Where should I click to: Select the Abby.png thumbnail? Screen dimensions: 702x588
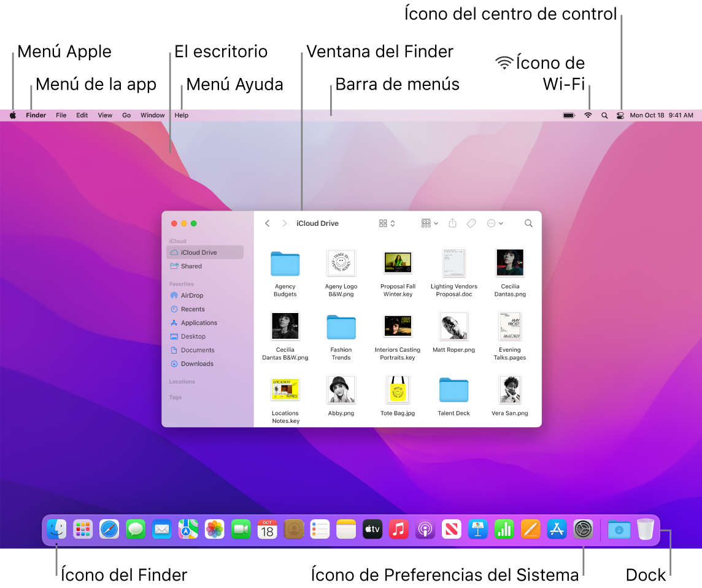pyautogui.click(x=341, y=389)
